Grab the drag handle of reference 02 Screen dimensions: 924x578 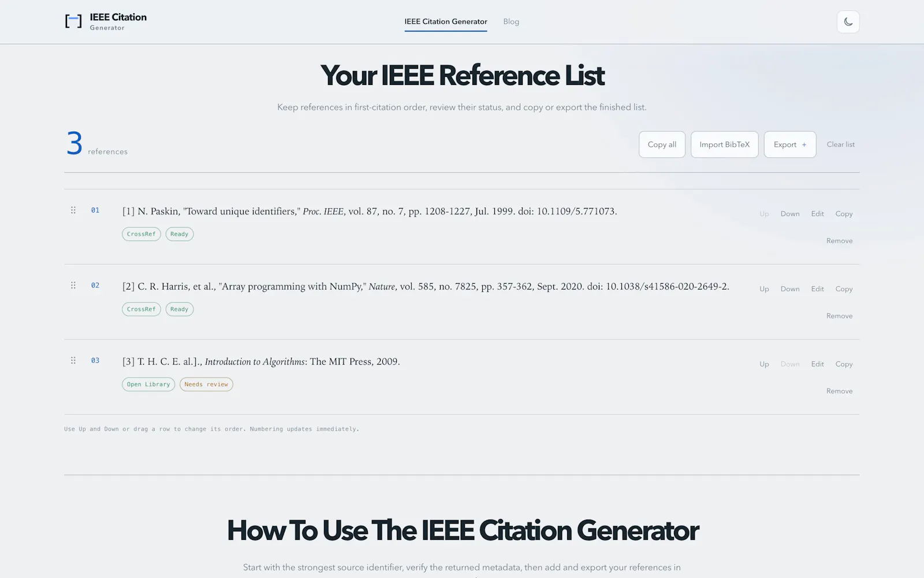point(73,285)
